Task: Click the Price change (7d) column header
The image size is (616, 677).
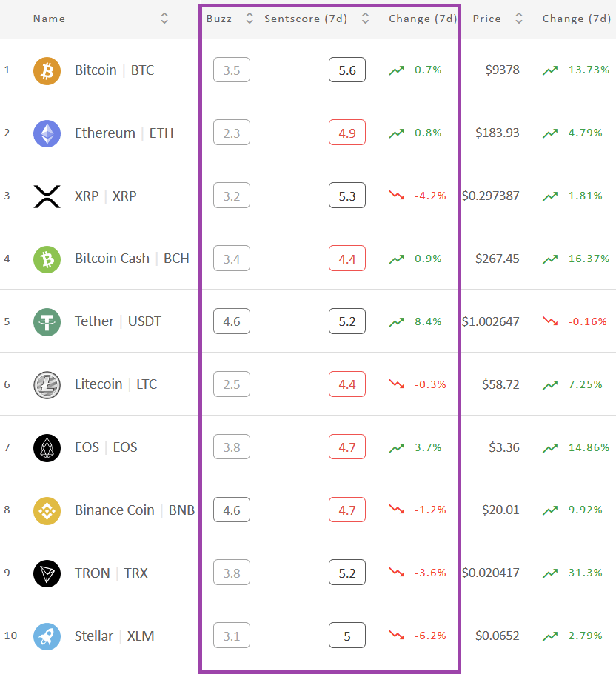Action: click(577, 19)
